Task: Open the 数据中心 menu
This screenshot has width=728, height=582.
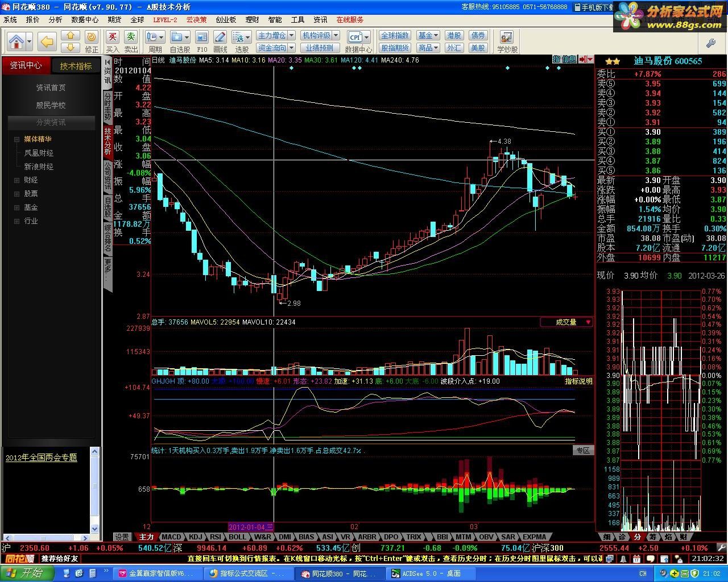Action: click(x=85, y=19)
